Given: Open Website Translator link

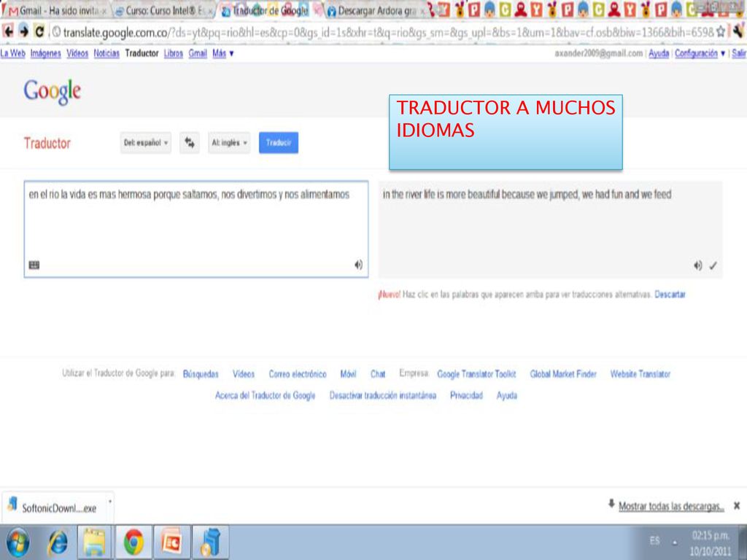Looking at the screenshot, I should (640, 374).
